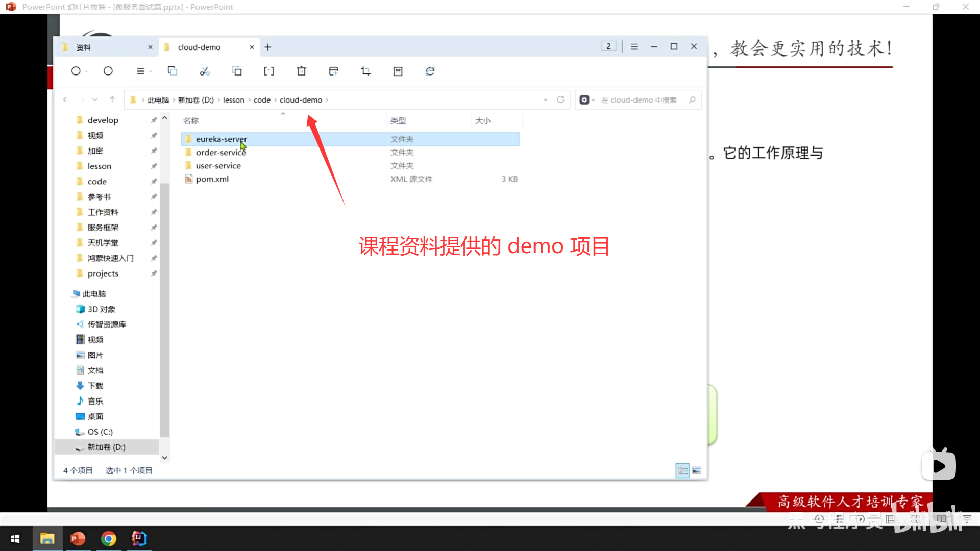980x551 pixels.
Task: Click the copy icon in the toolbar
Action: coord(173,71)
